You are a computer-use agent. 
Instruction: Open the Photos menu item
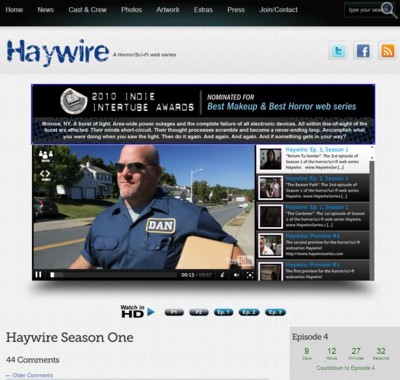pos(131,10)
